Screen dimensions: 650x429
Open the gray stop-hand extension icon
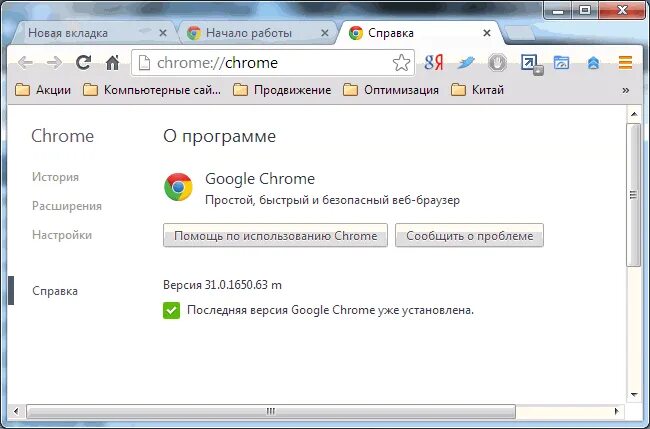(x=497, y=63)
